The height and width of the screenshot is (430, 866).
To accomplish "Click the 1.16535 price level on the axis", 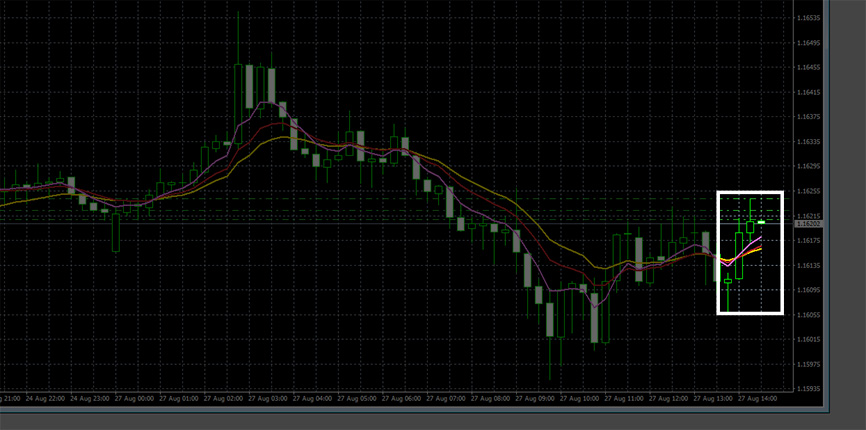I will point(808,19).
